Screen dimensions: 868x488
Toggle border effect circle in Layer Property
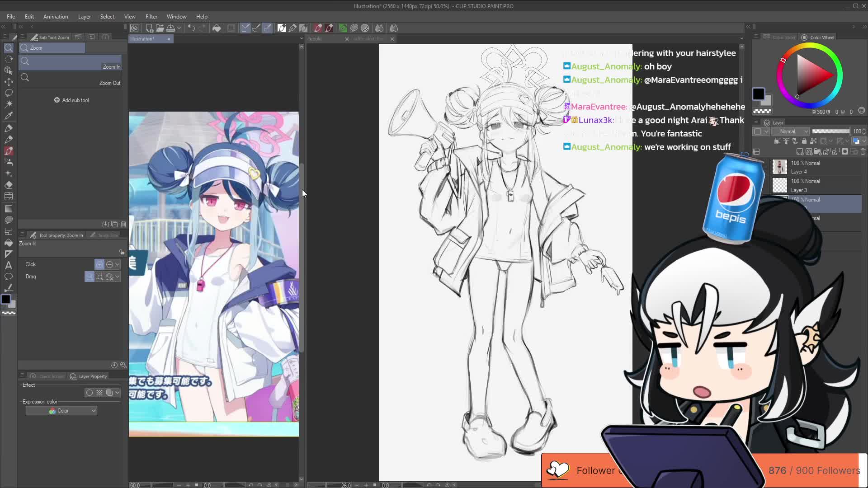90,393
